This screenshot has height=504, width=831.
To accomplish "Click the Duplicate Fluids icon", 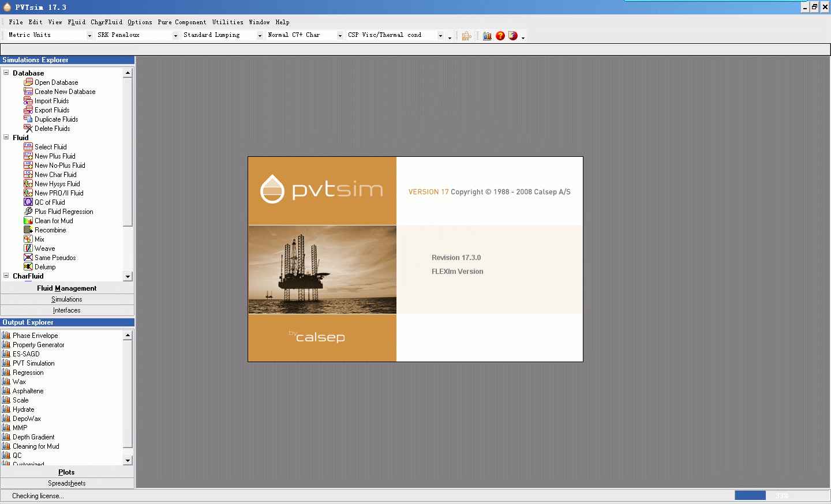I will pos(28,119).
